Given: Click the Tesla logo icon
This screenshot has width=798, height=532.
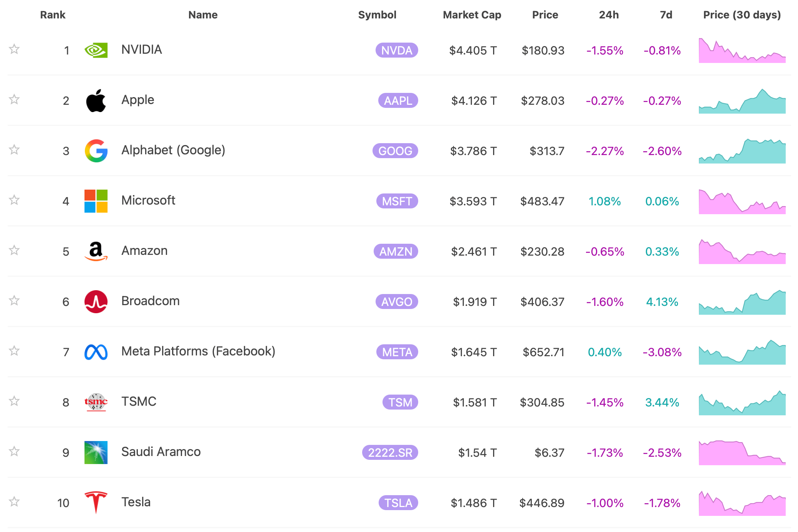Looking at the screenshot, I should click(x=96, y=503).
